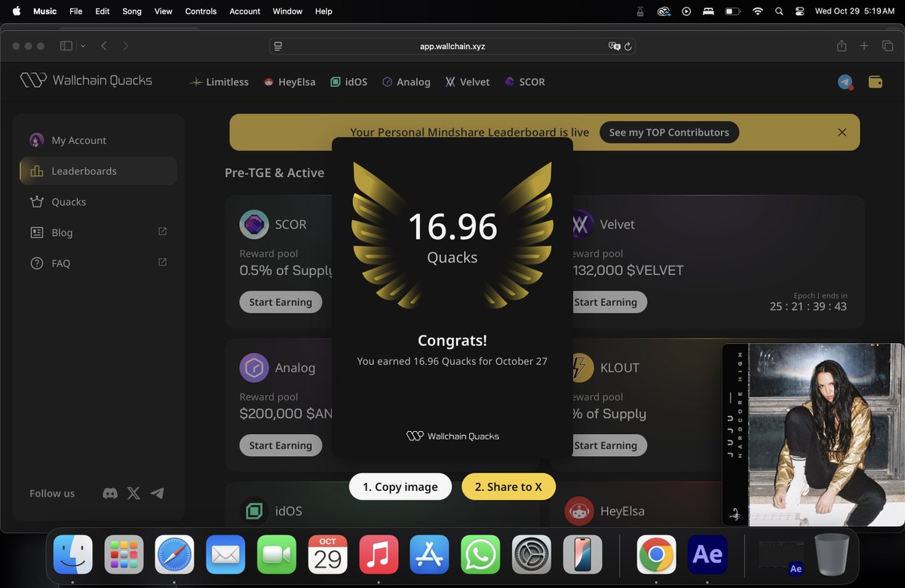Open the Quacks sidebar item

click(x=98, y=202)
